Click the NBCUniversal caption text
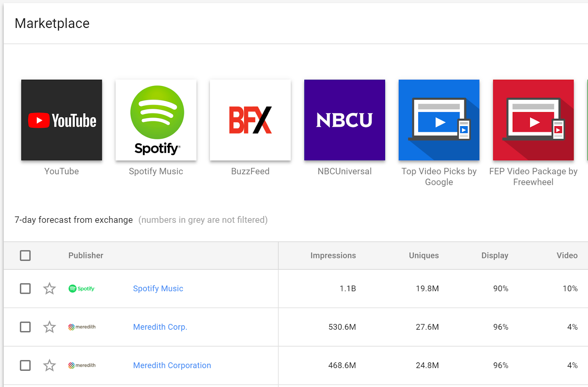 coord(345,171)
